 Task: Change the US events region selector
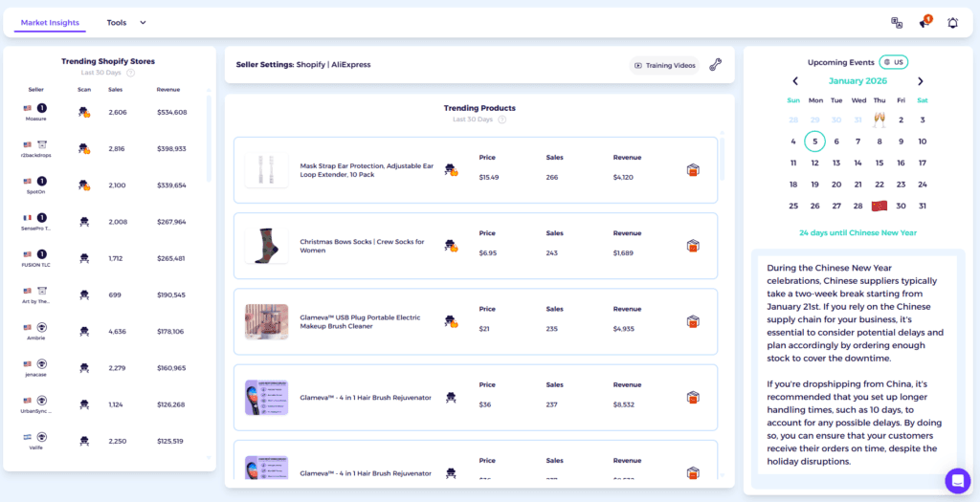894,62
